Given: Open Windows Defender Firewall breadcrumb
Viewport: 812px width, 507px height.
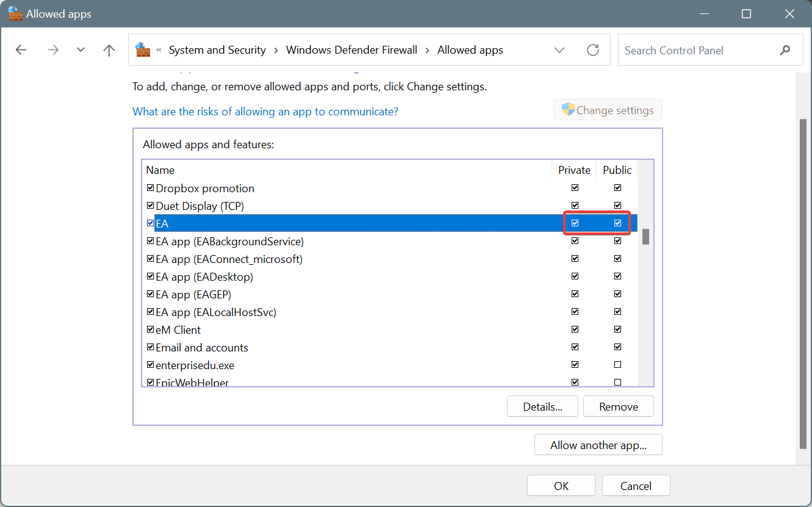Looking at the screenshot, I should point(351,50).
